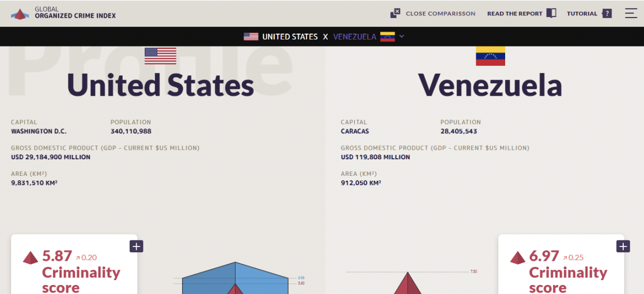The height and width of the screenshot is (294, 644).
Task: Open the Read the Report link
Action: [514, 14]
